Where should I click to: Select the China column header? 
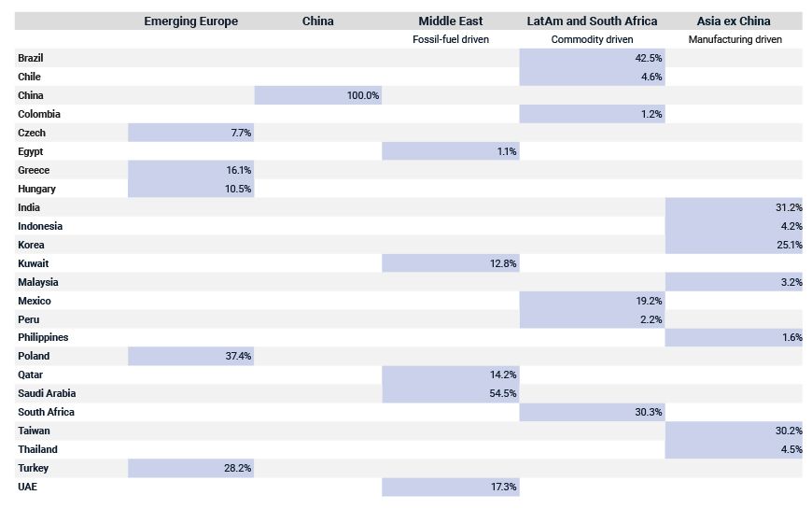point(317,21)
